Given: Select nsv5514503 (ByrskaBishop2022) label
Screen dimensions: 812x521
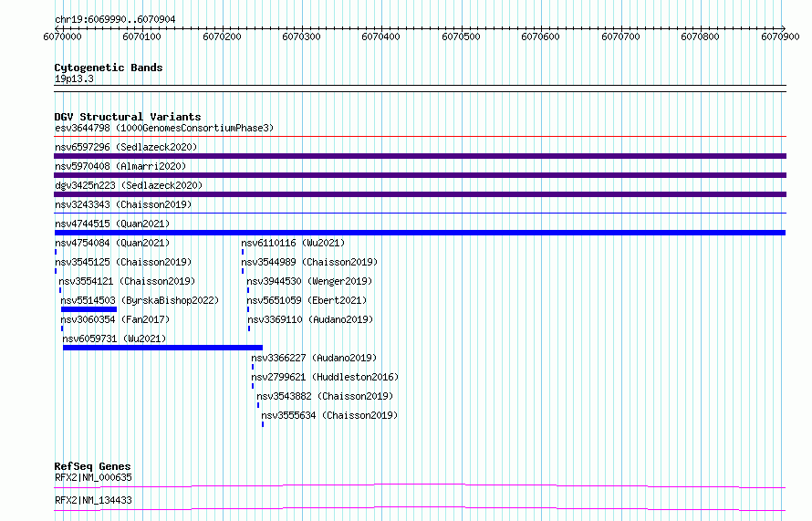Looking at the screenshot, I should (140, 300).
